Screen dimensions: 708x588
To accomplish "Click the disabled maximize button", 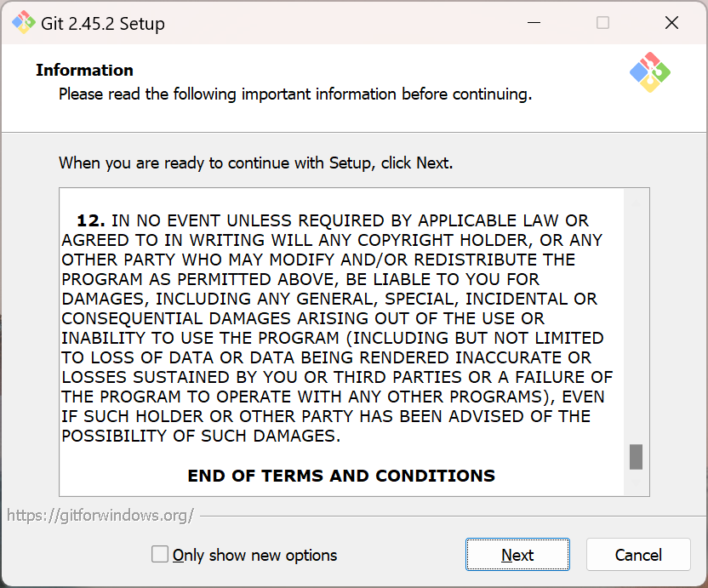I will point(602,23).
